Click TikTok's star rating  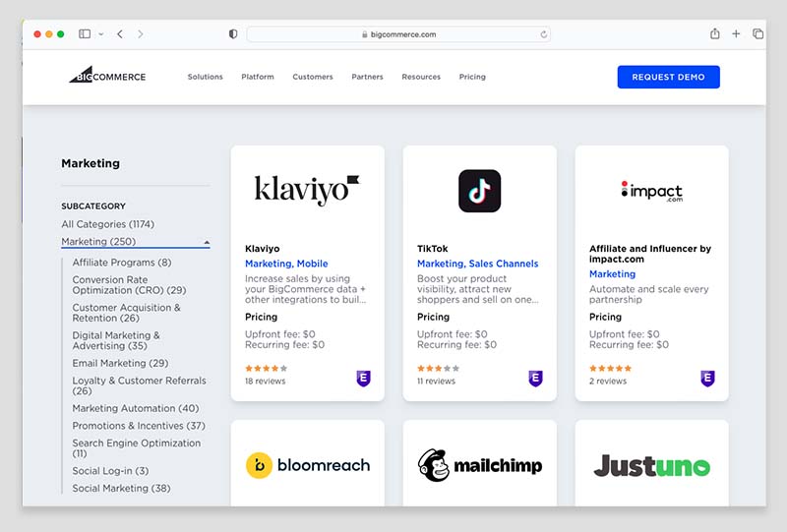click(438, 369)
